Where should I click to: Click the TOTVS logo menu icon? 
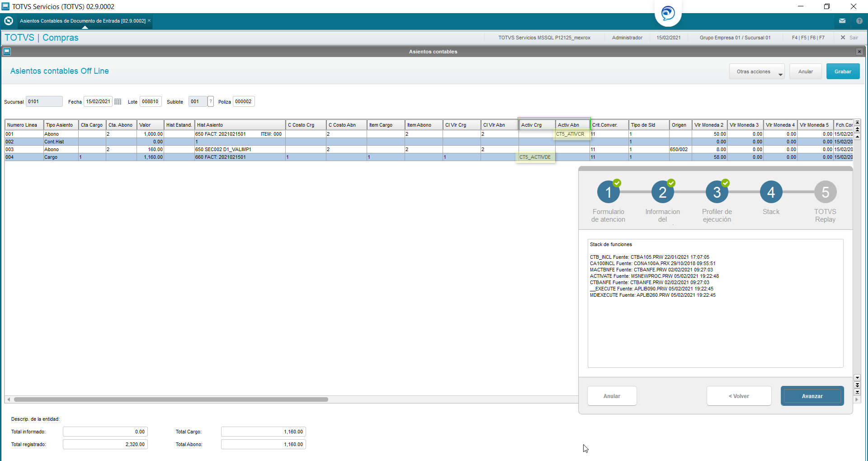[8, 21]
